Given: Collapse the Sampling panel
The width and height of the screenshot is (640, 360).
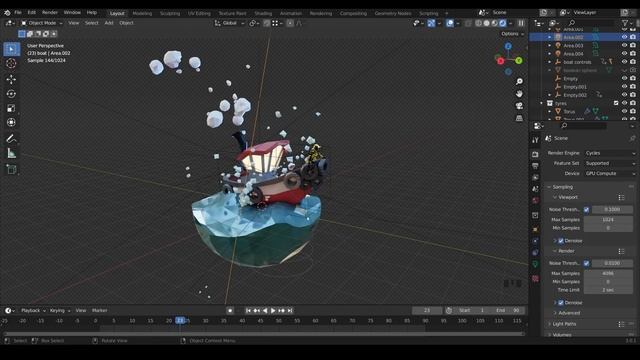Looking at the screenshot, I should click(x=562, y=187).
